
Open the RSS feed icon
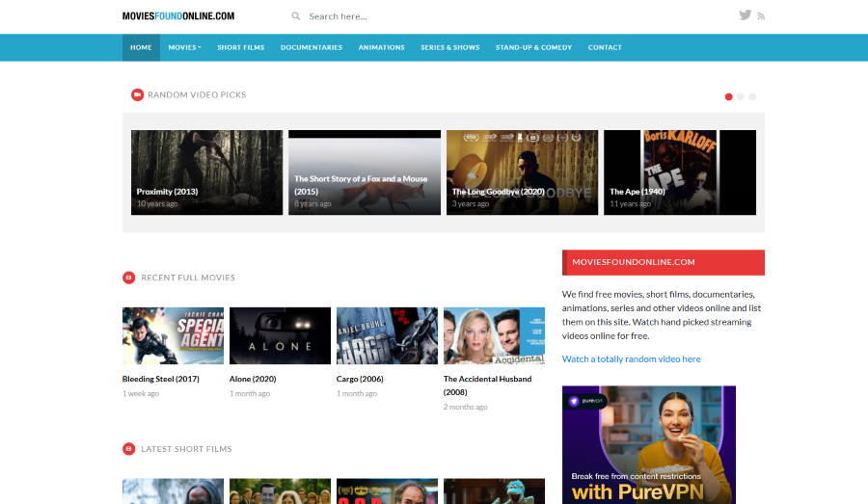(761, 16)
